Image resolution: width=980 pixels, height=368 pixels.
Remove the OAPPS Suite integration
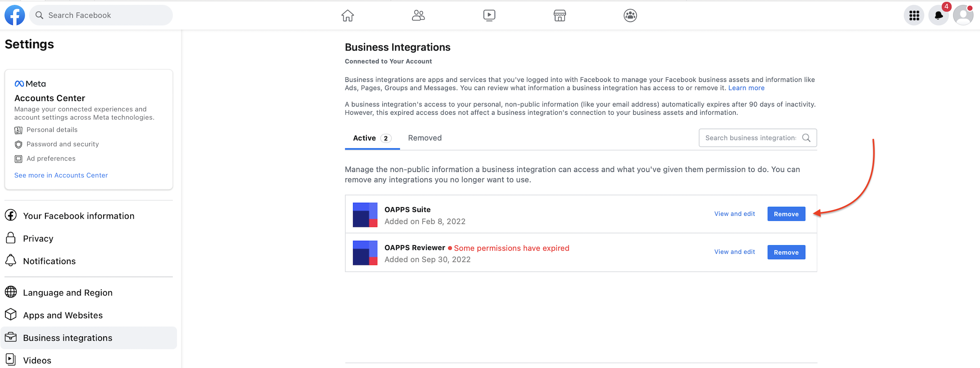pos(786,214)
